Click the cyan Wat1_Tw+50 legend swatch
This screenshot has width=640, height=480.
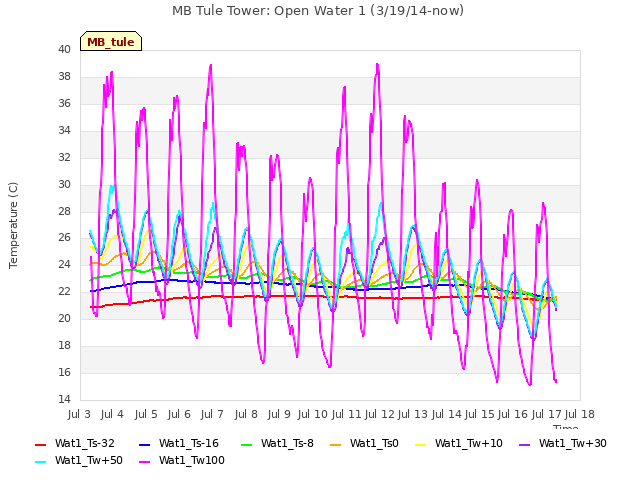click(x=40, y=462)
